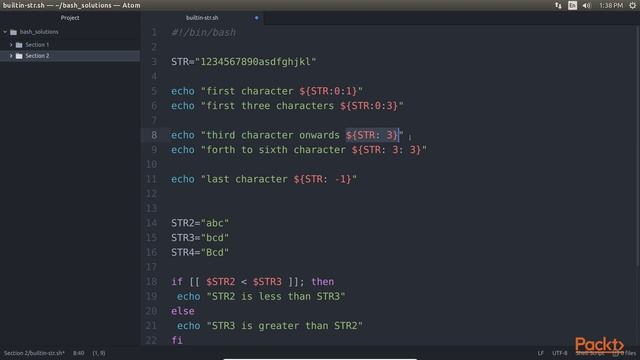This screenshot has width=640, height=360.
Task: Click the 'fi' keyword on line 22
Action: click(x=177, y=340)
